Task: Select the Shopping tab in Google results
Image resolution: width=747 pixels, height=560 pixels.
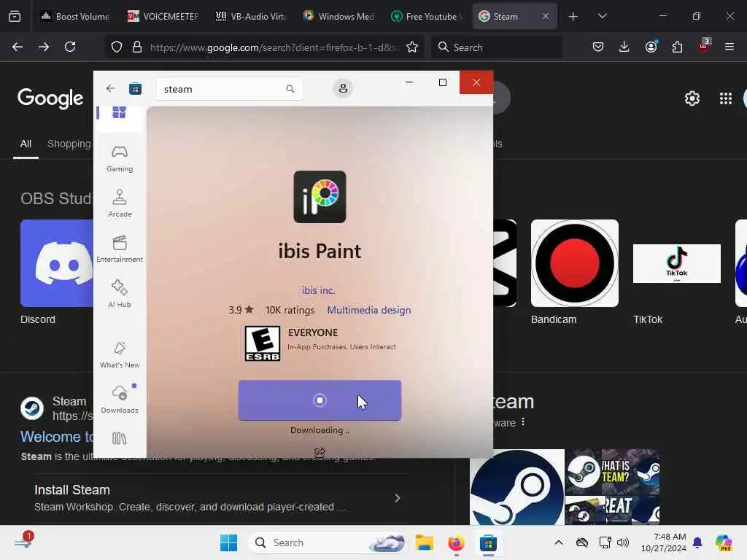Action: (x=69, y=144)
